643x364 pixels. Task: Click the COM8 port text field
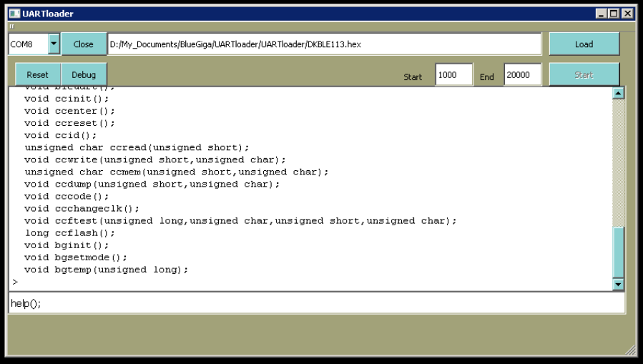(29, 44)
